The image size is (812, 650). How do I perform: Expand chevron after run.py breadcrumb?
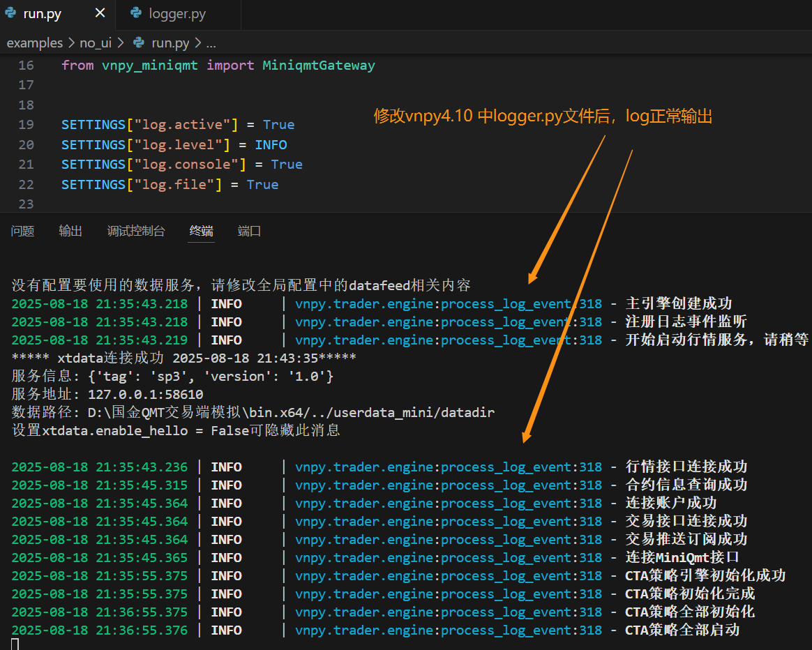click(198, 43)
